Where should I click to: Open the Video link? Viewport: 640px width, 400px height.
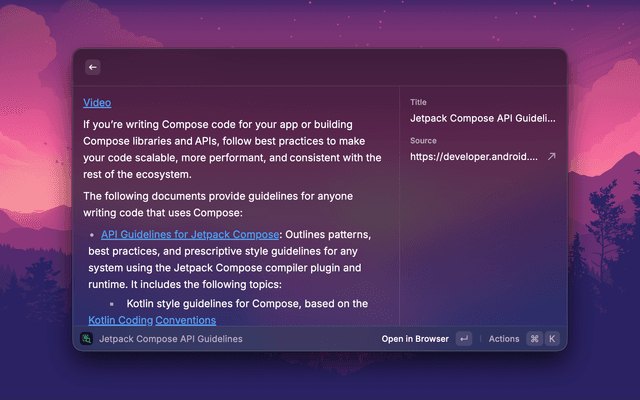[97, 103]
